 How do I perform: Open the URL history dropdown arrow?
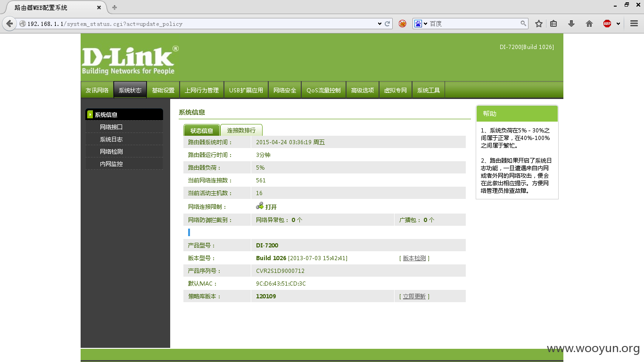(x=380, y=24)
